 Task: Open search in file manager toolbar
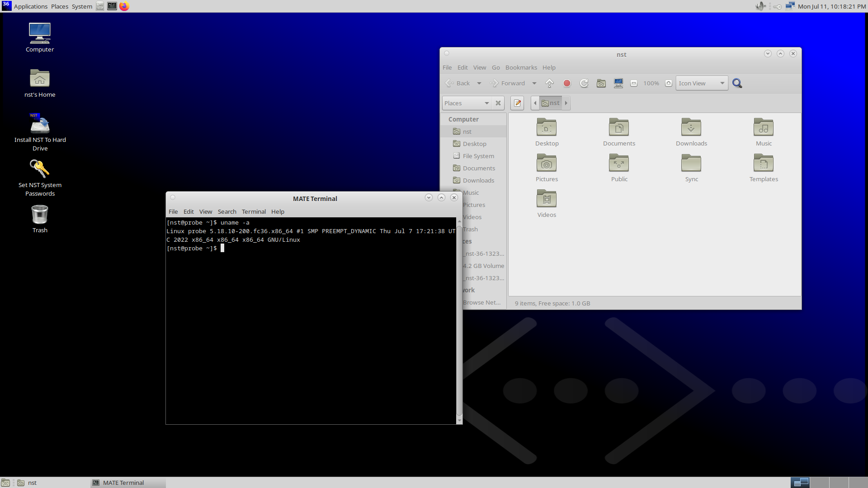coord(737,83)
